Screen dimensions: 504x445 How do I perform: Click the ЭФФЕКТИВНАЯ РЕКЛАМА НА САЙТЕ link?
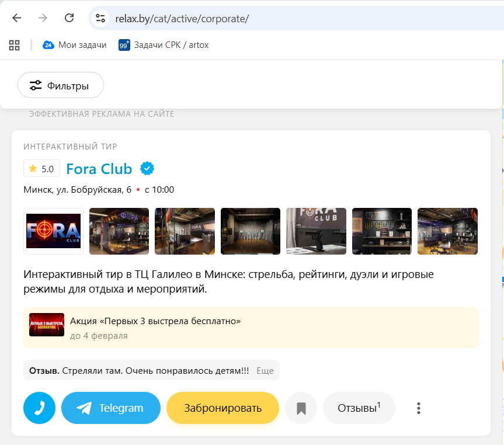click(102, 114)
